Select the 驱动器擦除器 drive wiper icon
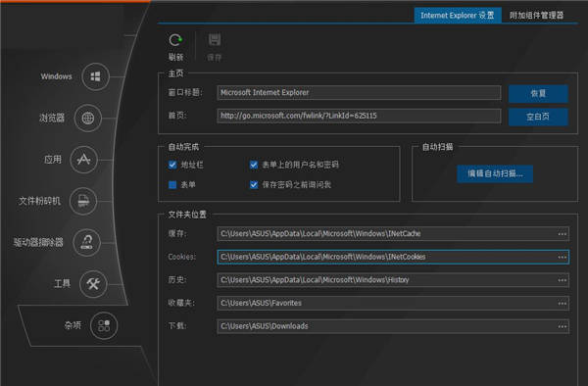Screen dimensions: 588x386 (86, 242)
